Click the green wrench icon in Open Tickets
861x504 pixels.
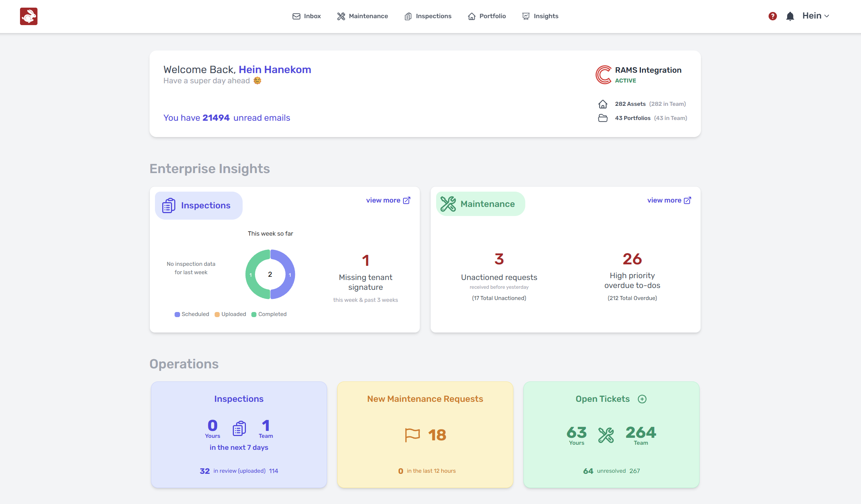[x=606, y=435]
